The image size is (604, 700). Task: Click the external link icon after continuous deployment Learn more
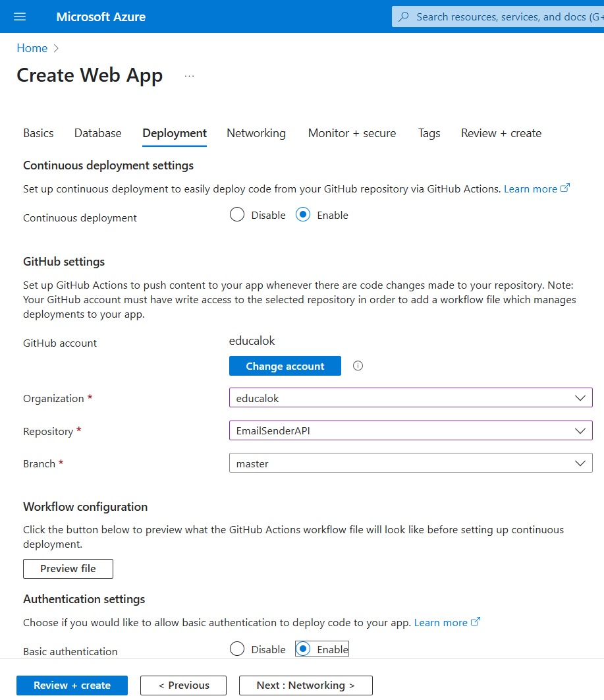pos(565,188)
